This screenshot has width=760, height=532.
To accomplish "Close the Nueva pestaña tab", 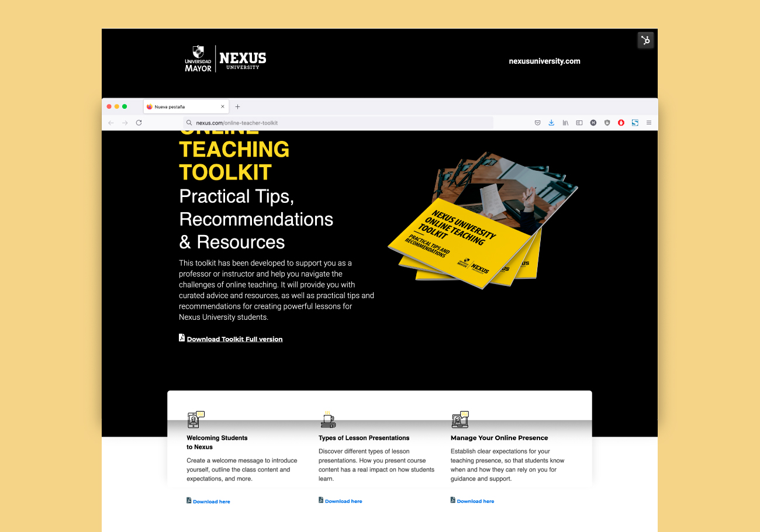I will coord(222,107).
